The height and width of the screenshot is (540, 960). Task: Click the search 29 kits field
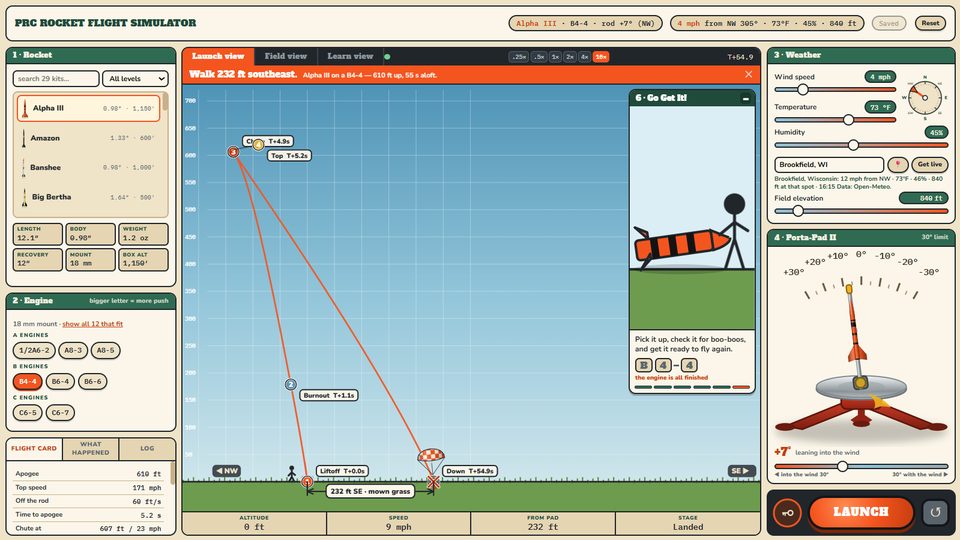click(x=56, y=78)
